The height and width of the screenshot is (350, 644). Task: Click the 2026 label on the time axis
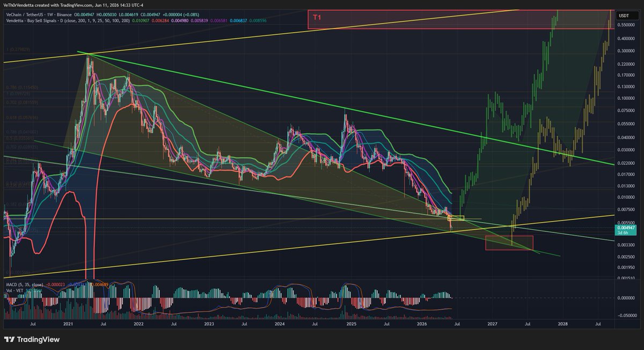pos(422,324)
